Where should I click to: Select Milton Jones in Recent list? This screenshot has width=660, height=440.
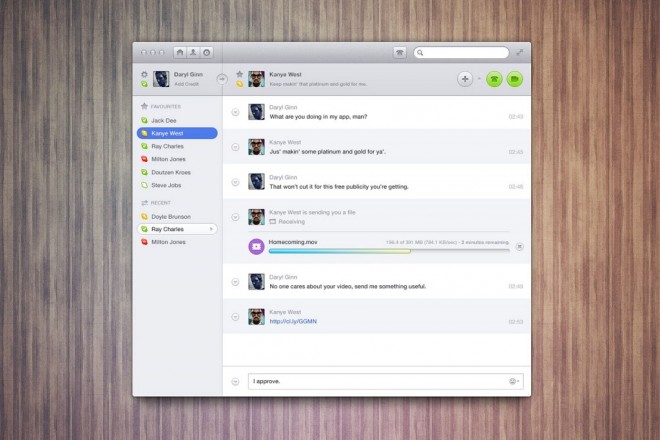pyautogui.click(x=177, y=242)
